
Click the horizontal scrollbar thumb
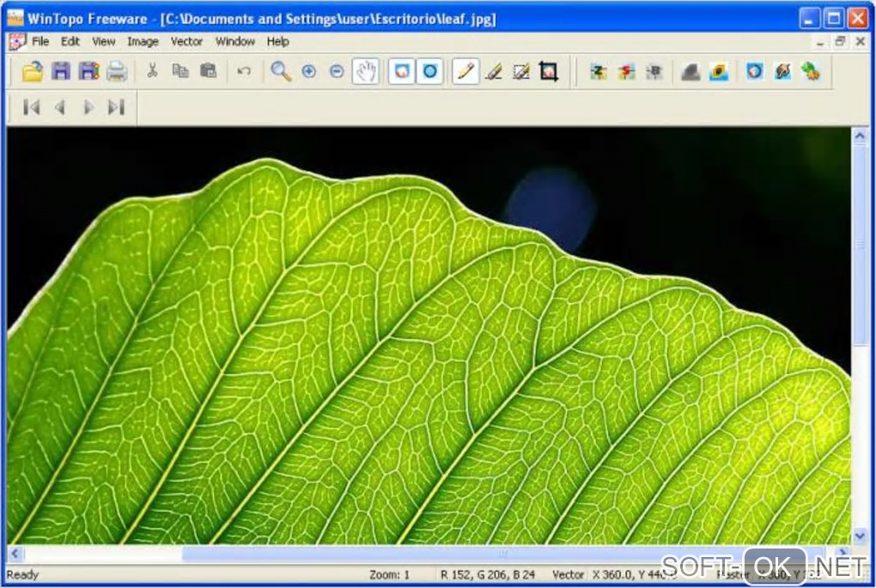(502, 554)
